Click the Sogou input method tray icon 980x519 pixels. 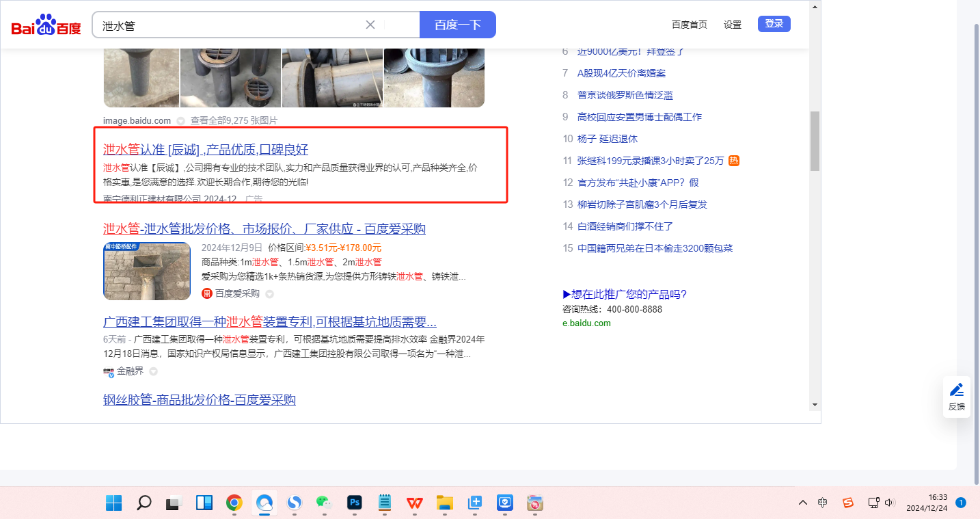coord(848,503)
